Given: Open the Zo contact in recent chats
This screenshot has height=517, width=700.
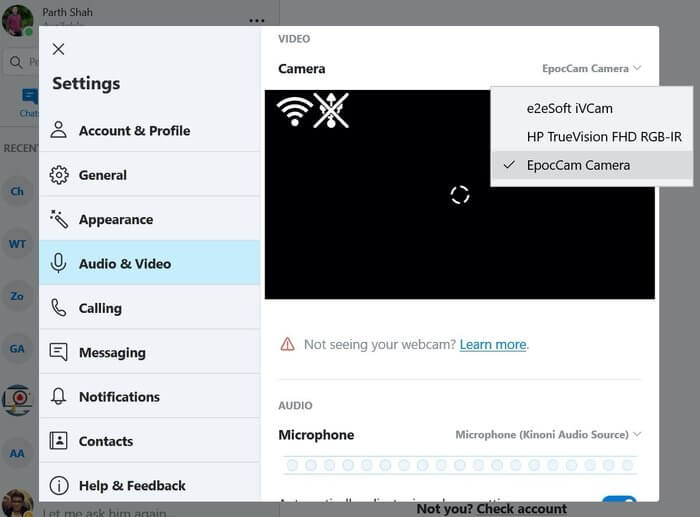Looking at the screenshot, I should pyautogui.click(x=17, y=296).
